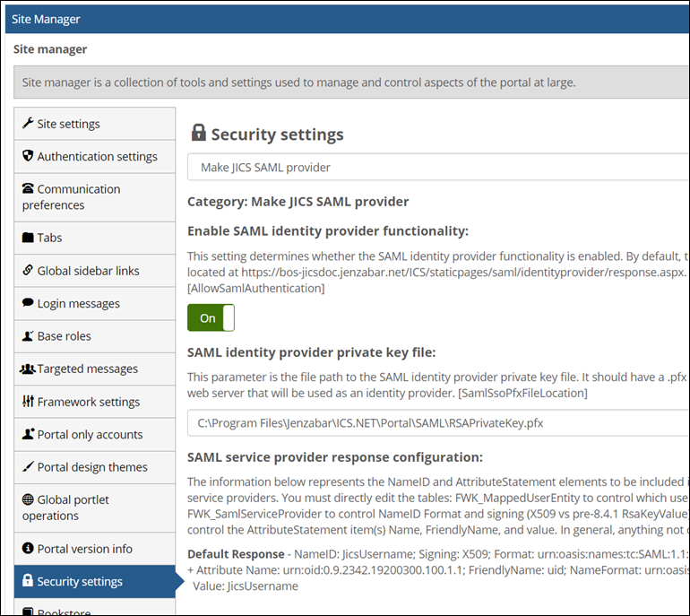
Task: Open Login messages
Action: (95, 303)
